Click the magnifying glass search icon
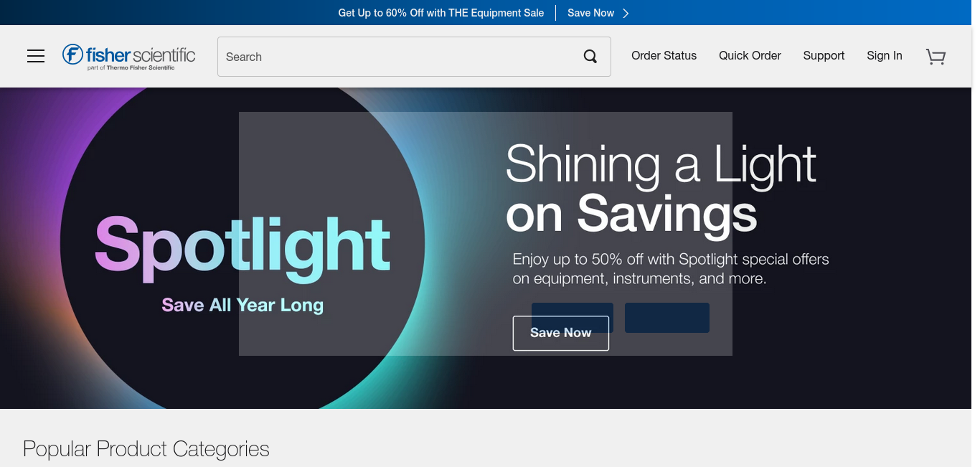 click(590, 57)
